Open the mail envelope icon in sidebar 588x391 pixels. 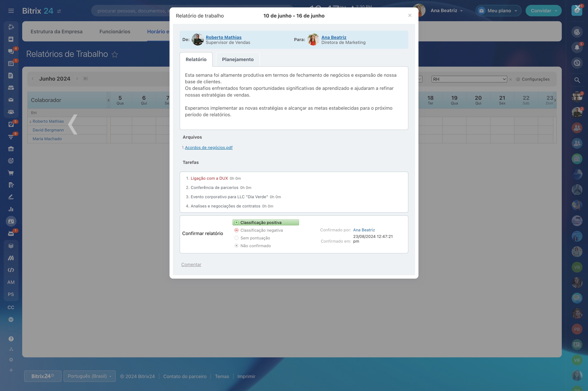tap(11, 100)
